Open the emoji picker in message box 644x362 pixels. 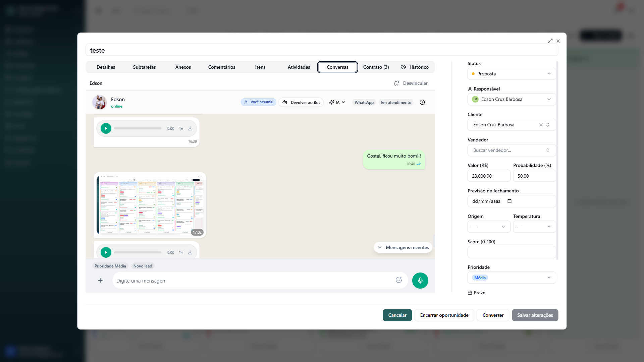click(x=399, y=280)
